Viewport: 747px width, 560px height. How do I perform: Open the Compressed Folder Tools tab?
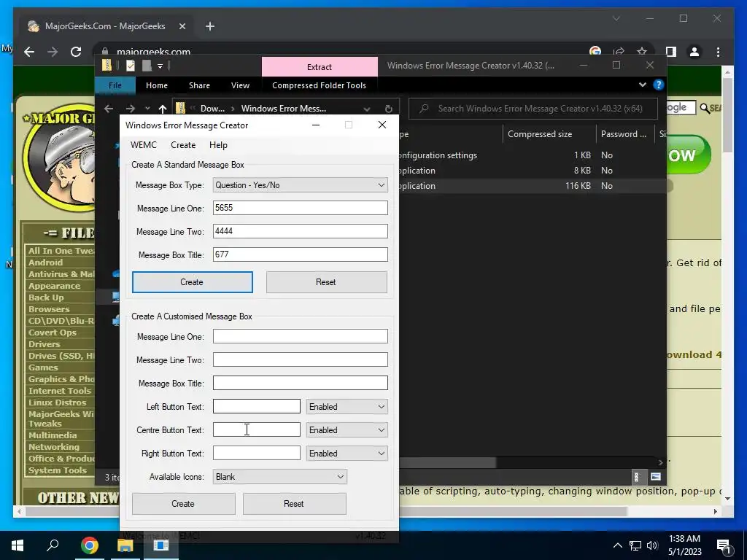pos(320,85)
